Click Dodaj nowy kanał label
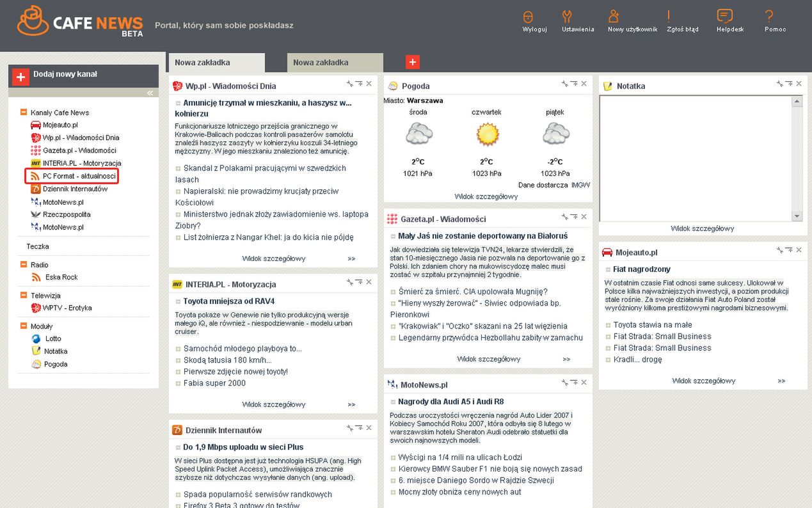This screenshot has width=812, height=508. [65, 74]
